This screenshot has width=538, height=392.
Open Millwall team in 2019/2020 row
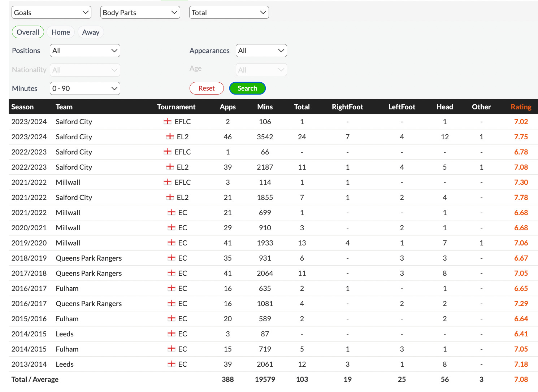(x=68, y=243)
